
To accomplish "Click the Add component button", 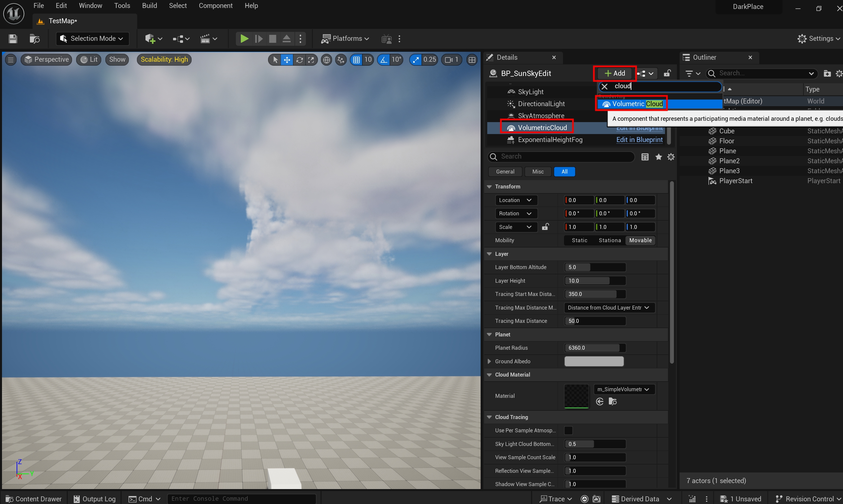I will pos(614,73).
